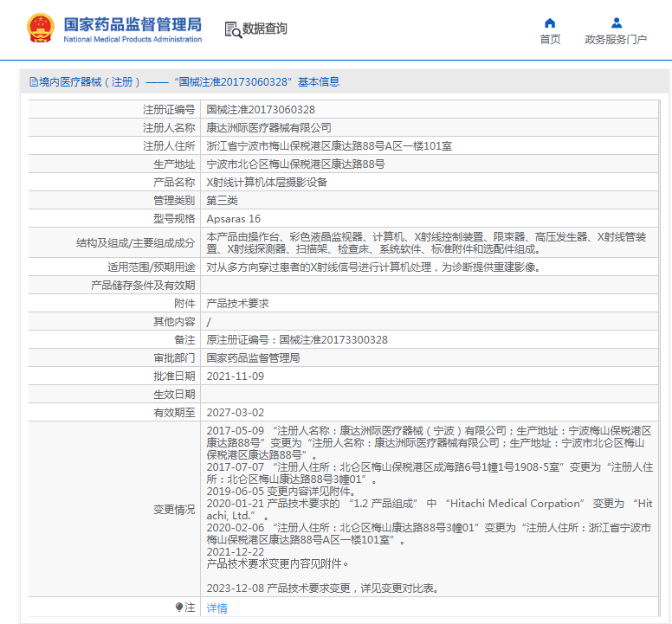Viewport: 672px width, 624px height.
Task: Select the 2020-02-06 address change entry
Action: pyautogui.click(x=429, y=534)
